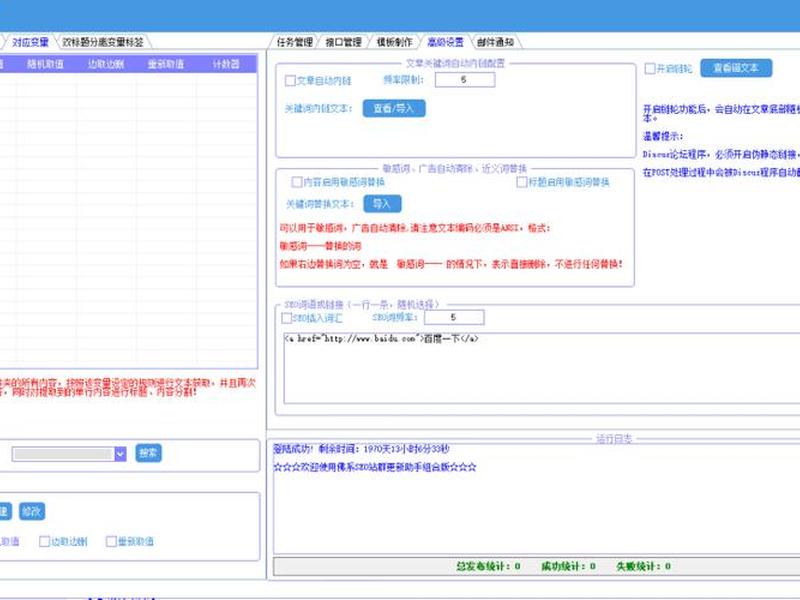Edit the SEO词频率 value field
Screen dimensions: 800x600
(x=454, y=317)
